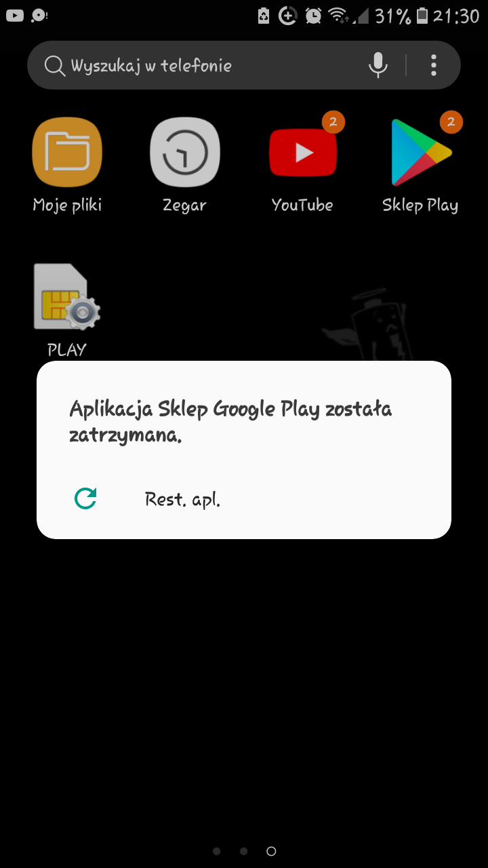488x868 pixels.
Task: Go to the second home page dot
Action: coord(244,851)
